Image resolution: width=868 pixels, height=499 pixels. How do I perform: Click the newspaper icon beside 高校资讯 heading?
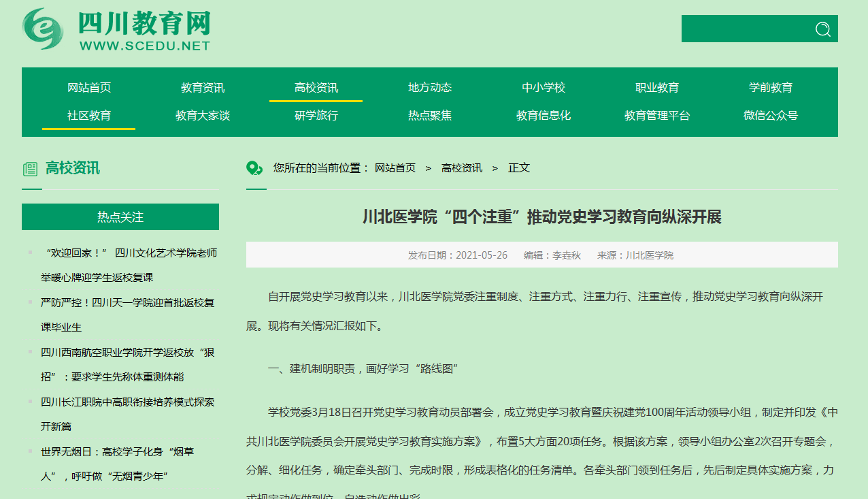[x=30, y=169]
